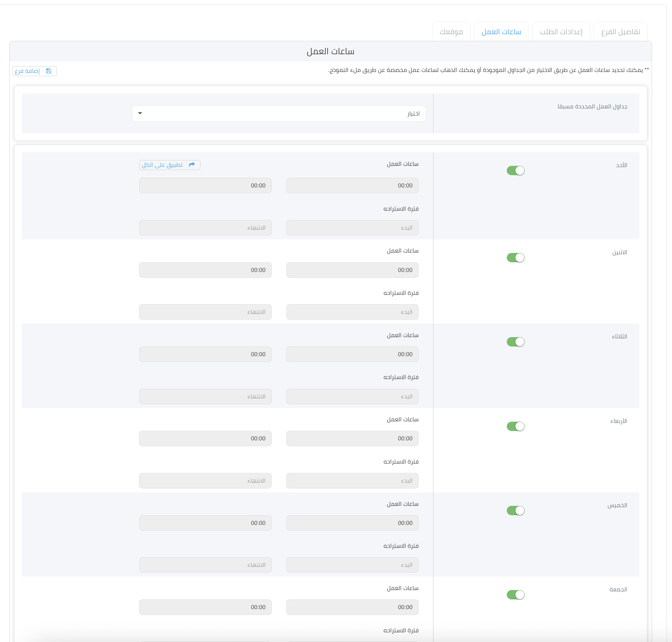The image size is (672, 642).
Task: Switch to the تفاصيل الفرع tab
Action: [620, 32]
